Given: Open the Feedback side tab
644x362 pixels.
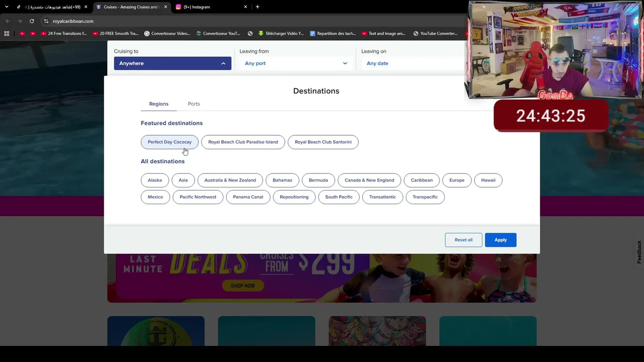Looking at the screenshot, I should point(639,252).
